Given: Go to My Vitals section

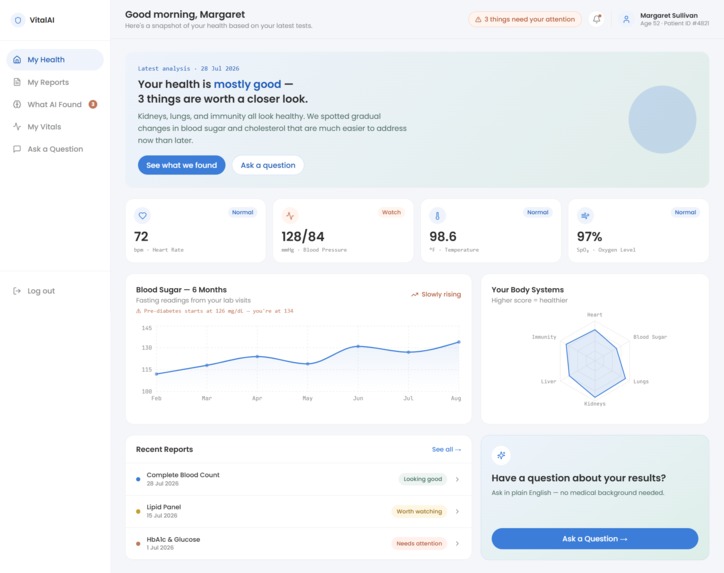Looking at the screenshot, I should (55, 127).
